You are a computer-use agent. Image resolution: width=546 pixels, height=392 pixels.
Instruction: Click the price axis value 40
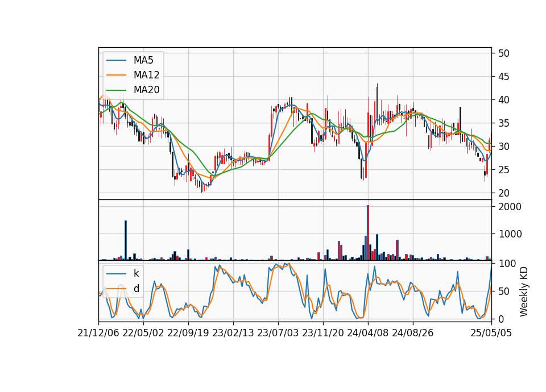[x=503, y=100]
